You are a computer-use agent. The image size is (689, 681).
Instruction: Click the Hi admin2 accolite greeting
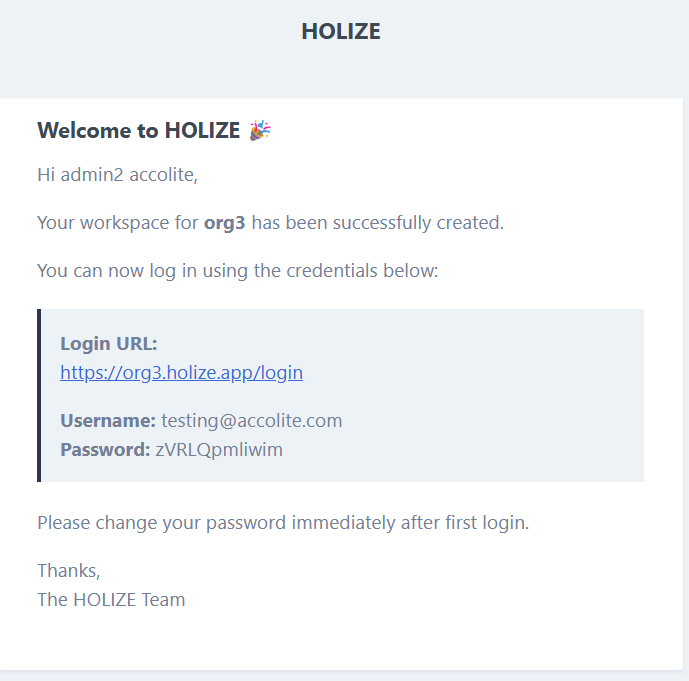pos(118,175)
